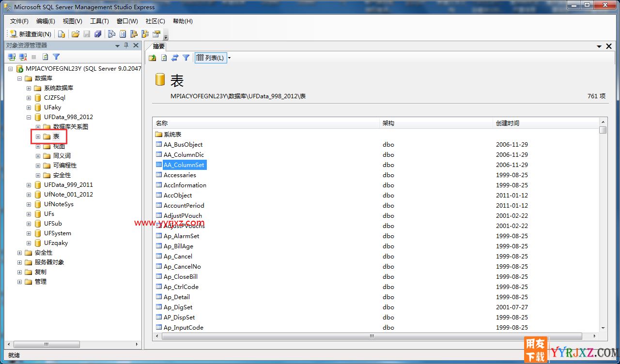Click the Accessaries table icon
Image resolution: width=620 pixels, height=364 pixels.
tap(158, 175)
